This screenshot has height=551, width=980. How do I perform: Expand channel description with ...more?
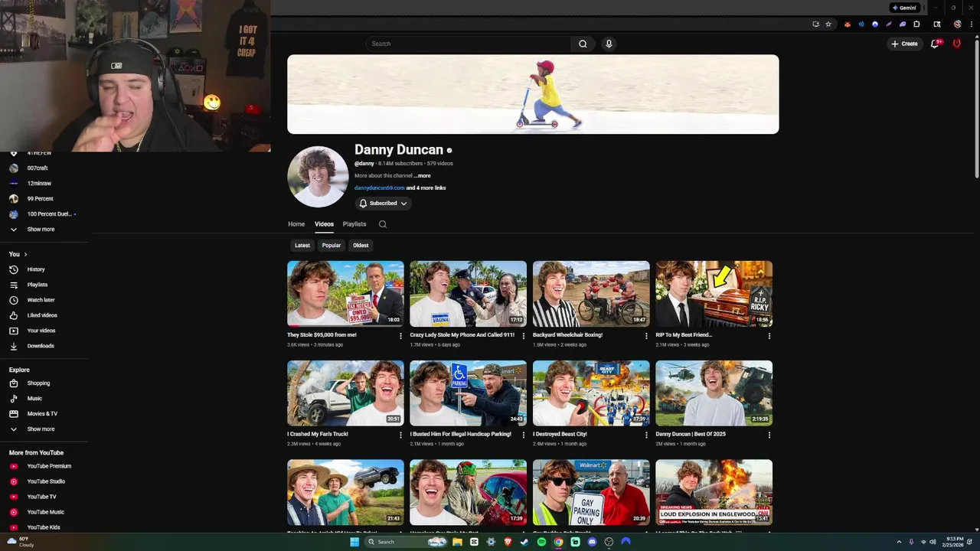[x=423, y=176]
